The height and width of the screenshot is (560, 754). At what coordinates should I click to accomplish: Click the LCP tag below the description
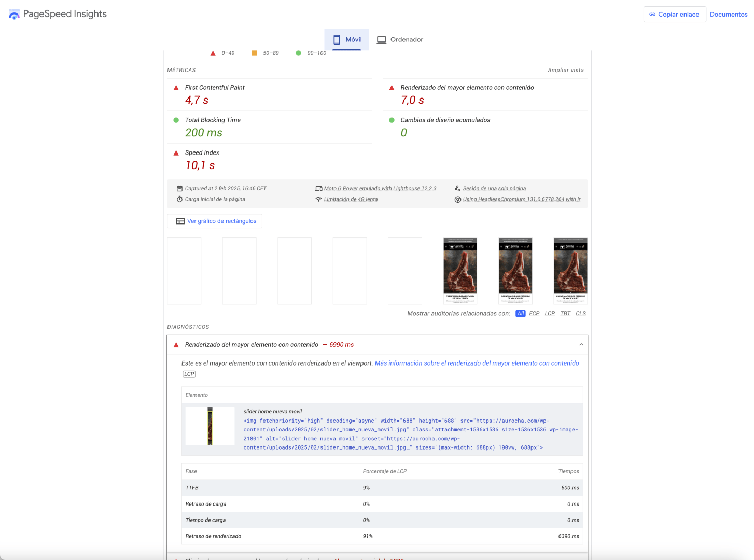click(x=189, y=374)
